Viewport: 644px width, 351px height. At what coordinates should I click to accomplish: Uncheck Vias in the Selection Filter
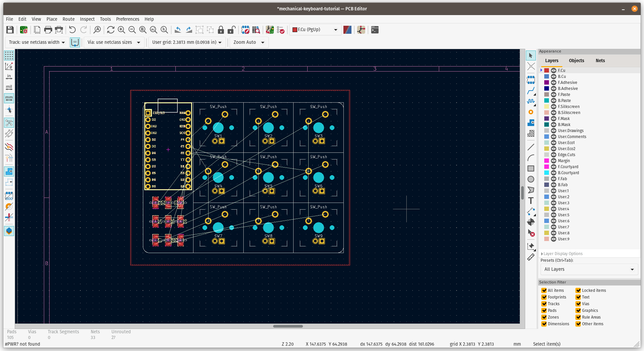(579, 304)
